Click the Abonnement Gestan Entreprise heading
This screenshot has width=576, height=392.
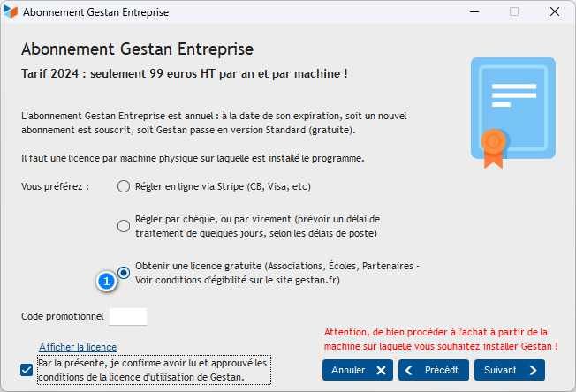pos(137,48)
